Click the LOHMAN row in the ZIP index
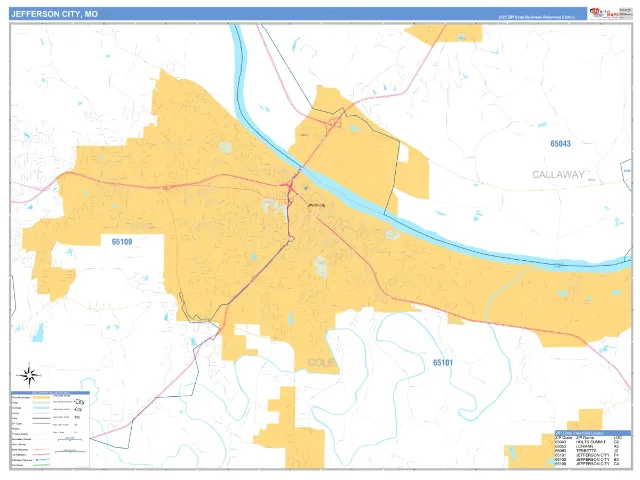 588,447
